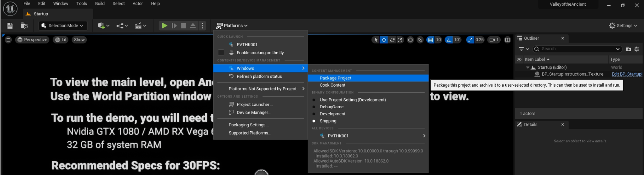644x175 pixels.
Task: Toggle grid snapping
Action: click(x=431, y=40)
